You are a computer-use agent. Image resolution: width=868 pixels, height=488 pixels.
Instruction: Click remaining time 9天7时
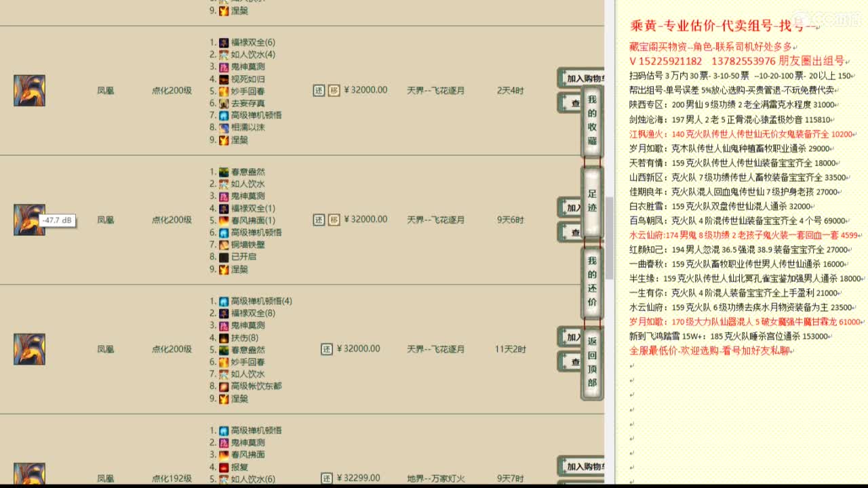pyautogui.click(x=511, y=478)
